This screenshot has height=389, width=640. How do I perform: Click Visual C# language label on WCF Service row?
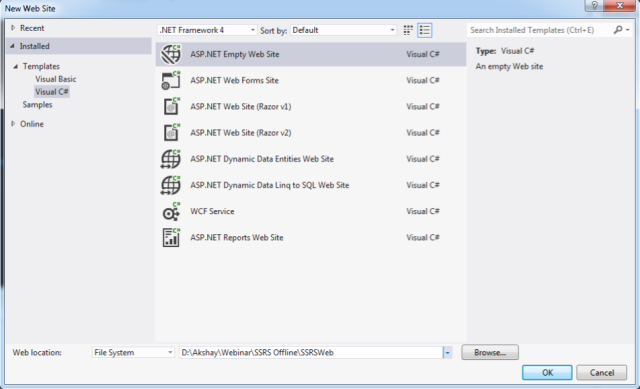click(x=423, y=211)
